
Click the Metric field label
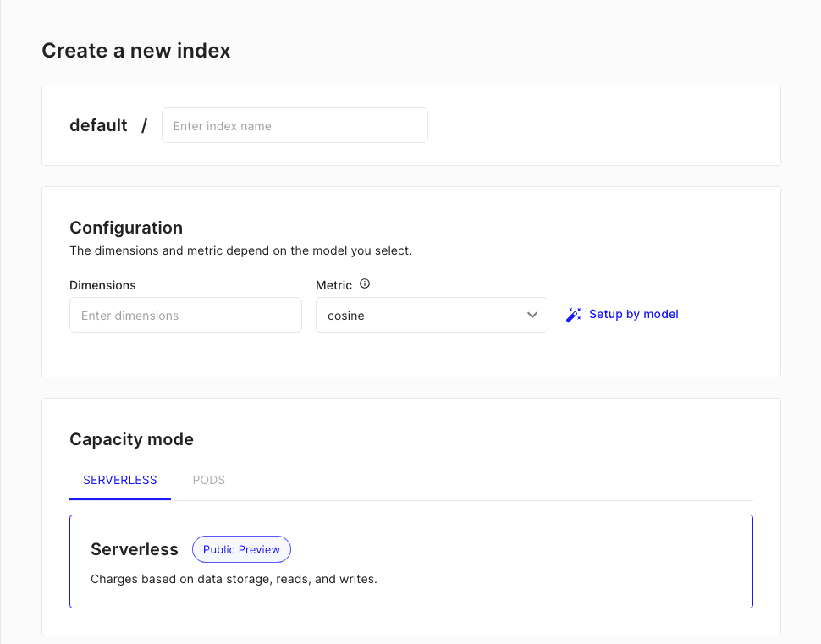click(x=333, y=285)
